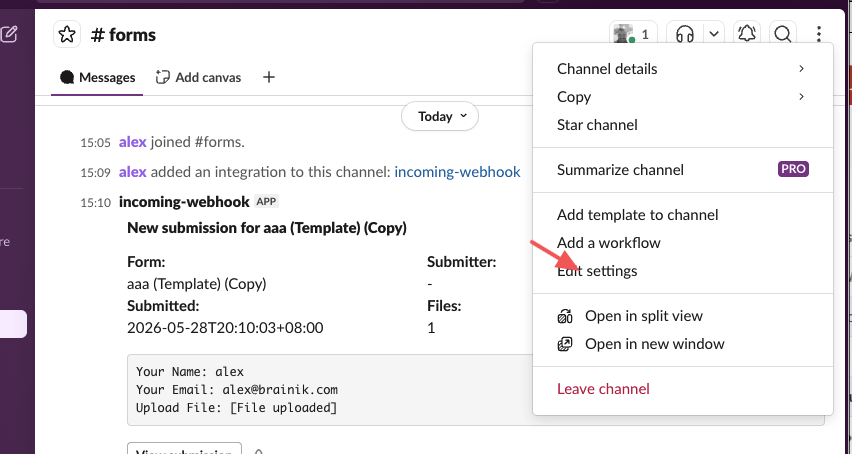
Task: Click the 15:10 message timestamp
Action: pos(96,203)
